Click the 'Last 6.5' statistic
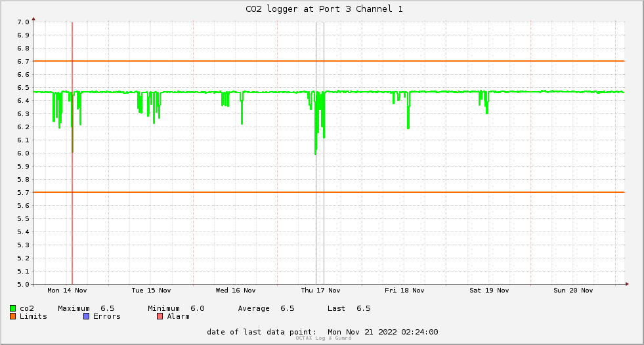 349,308
